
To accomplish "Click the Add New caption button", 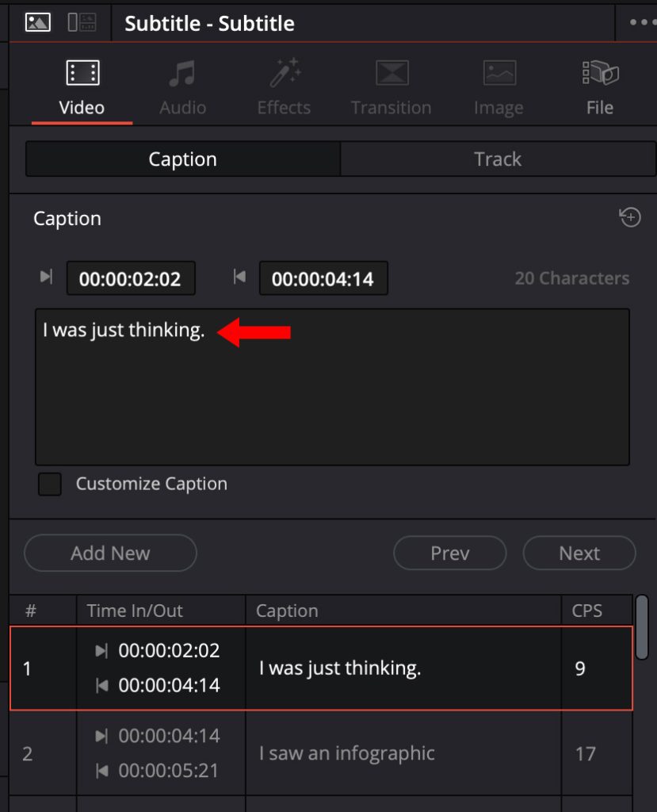I will [x=110, y=553].
